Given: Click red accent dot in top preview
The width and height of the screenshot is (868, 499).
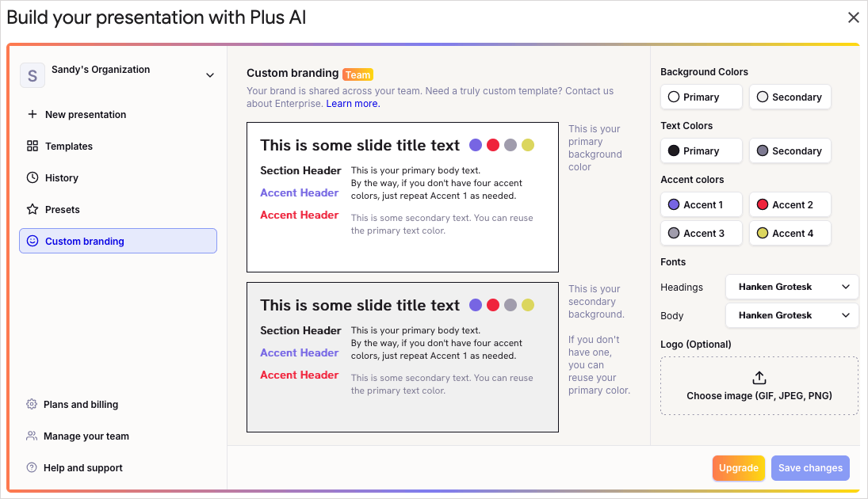Looking at the screenshot, I should point(493,145).
